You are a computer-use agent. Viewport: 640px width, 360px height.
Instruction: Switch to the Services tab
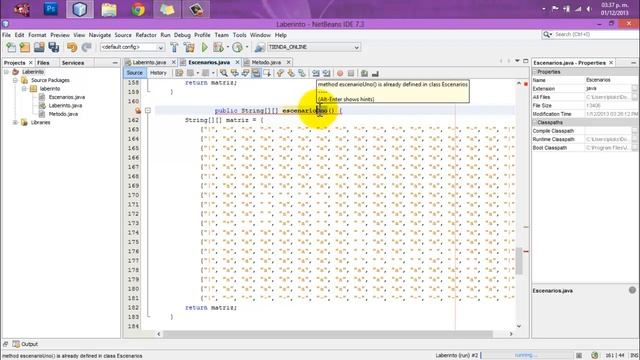tap(73, 63)
